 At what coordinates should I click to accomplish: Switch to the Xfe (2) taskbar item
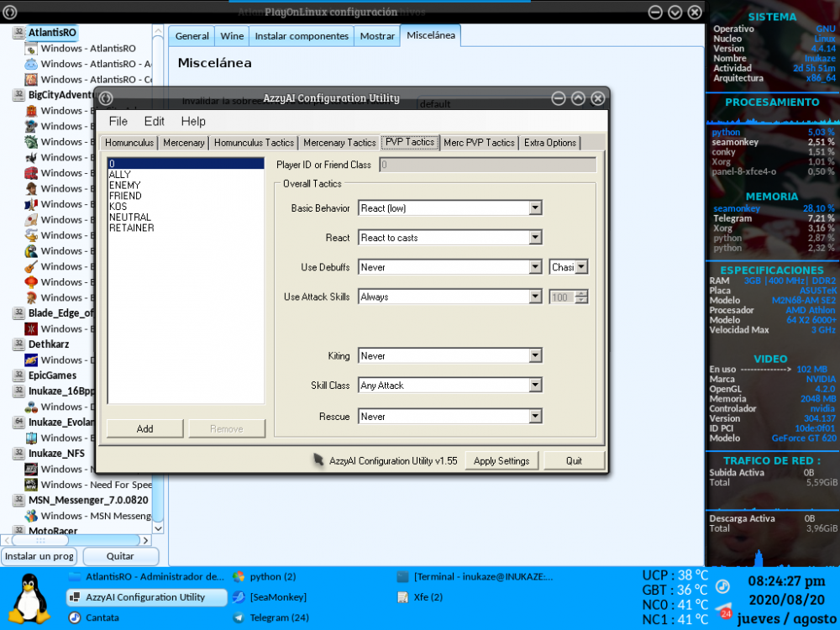click(428, 597)
